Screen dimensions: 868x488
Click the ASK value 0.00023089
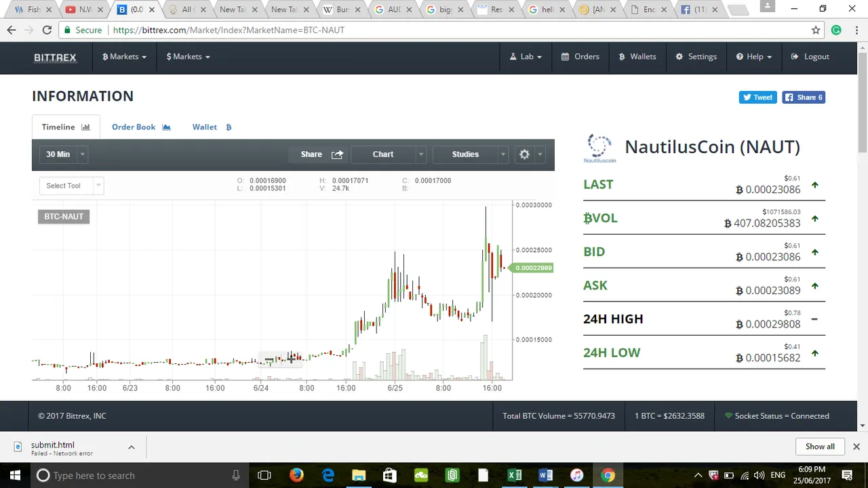768,291
